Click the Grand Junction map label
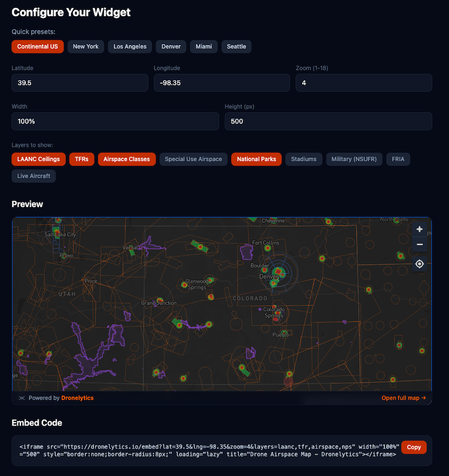The height and width of the screenshot is (476, 449). tap(158, 303)
